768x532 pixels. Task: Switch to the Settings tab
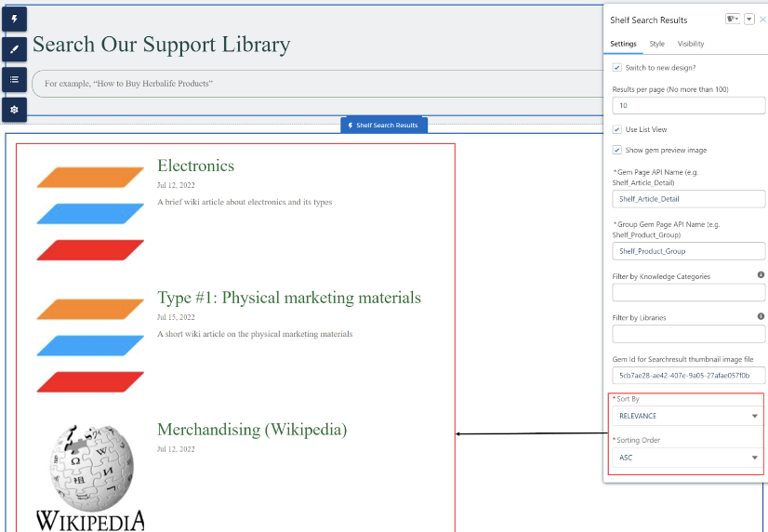pos(623,44)
